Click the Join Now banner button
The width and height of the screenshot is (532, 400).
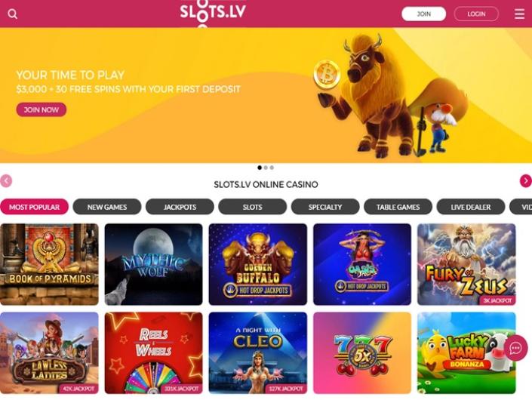point(42,109)
